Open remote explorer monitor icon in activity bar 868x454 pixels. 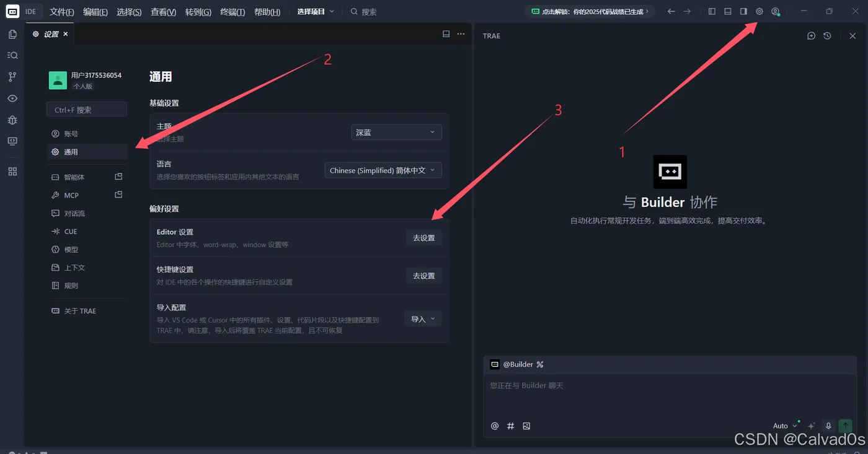(12, 141)
